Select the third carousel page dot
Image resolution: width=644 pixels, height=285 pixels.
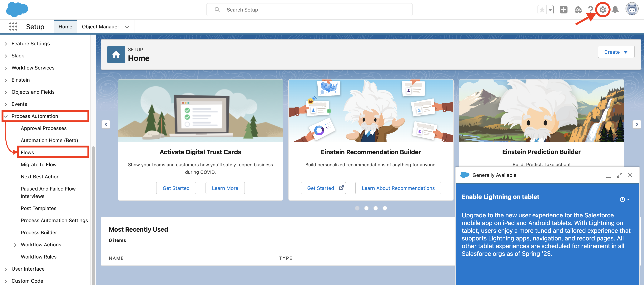(x=375, y=208)
